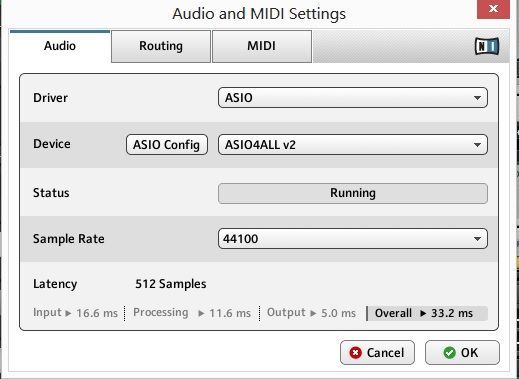Click the Processing 11.6 ms readout
Viewport: 519px width, 379px height.
[x=192, y=313]
